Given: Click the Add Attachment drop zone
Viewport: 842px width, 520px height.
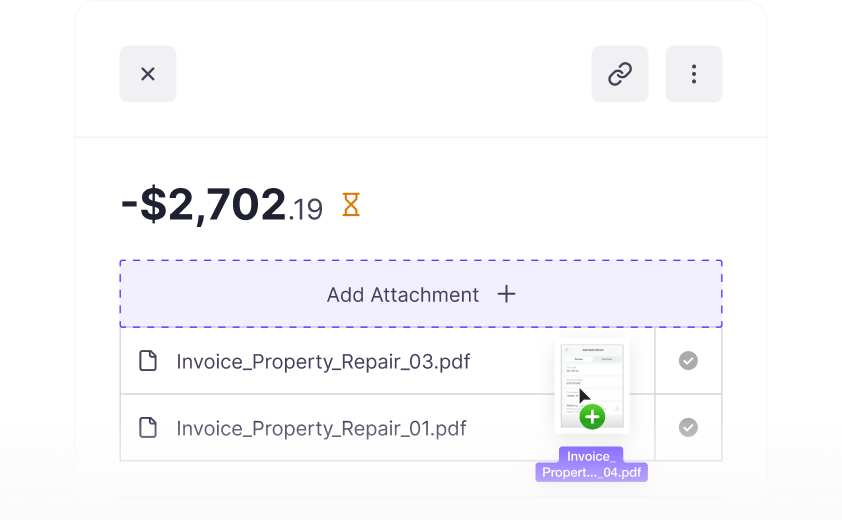Looking at the screenshot, I should (421, 294).
